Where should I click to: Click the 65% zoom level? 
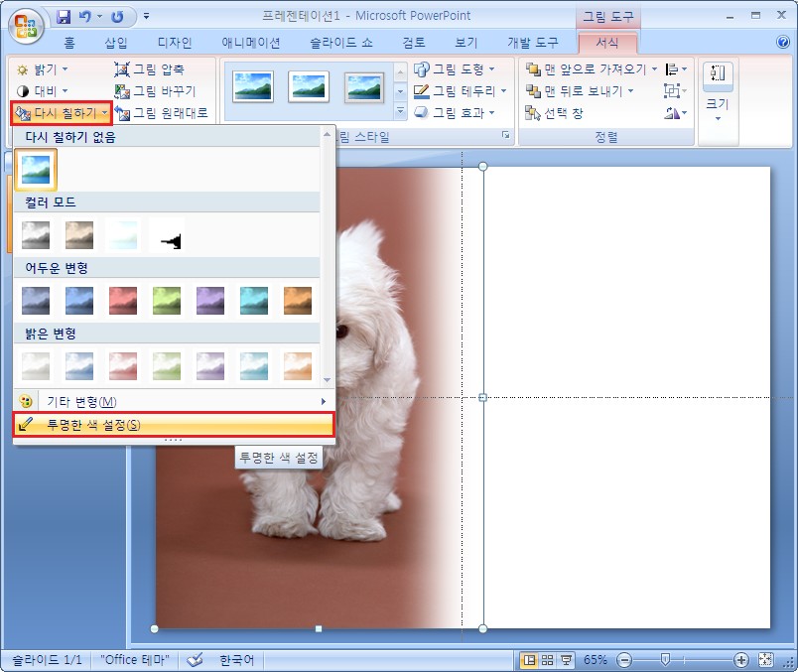pos(595,660)
